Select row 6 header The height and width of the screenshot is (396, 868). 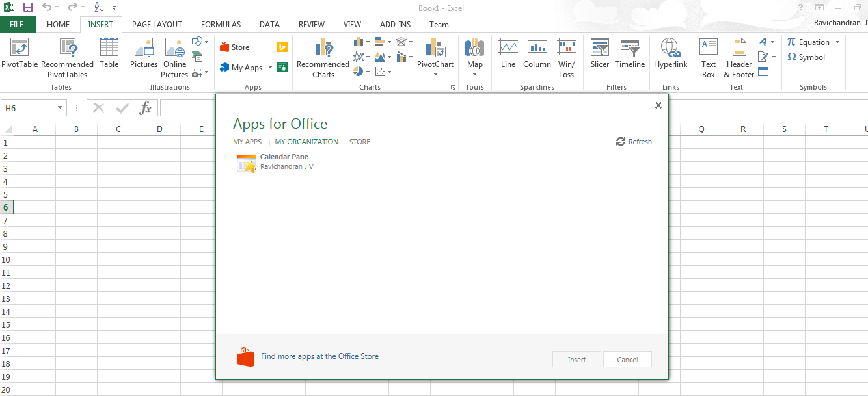(x=7, y=207)
